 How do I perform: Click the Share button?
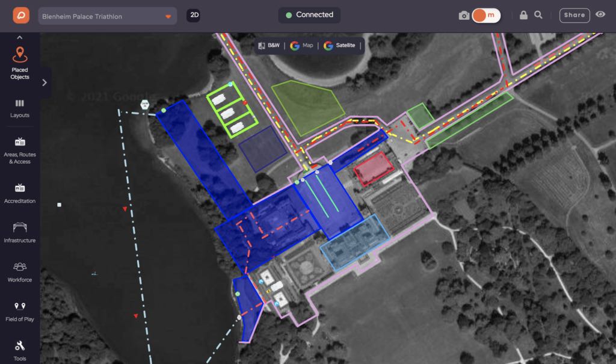(x=574, y=16)
